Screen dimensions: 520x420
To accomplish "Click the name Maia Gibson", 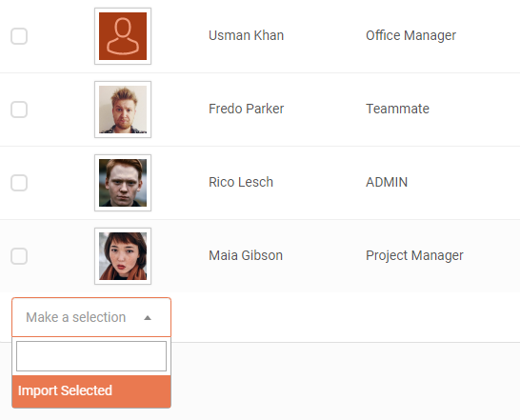I will coord(246,255).
